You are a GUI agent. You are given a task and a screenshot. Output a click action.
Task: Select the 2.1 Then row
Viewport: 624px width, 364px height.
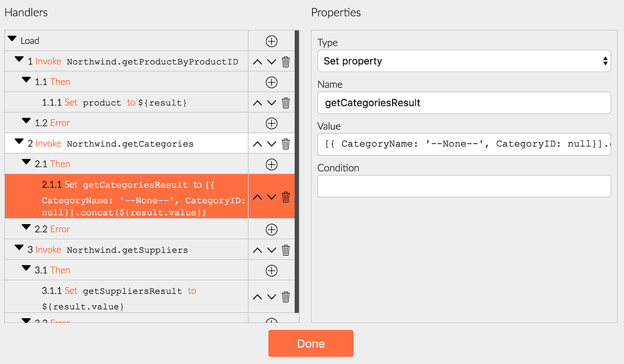(x=127, y=164)
